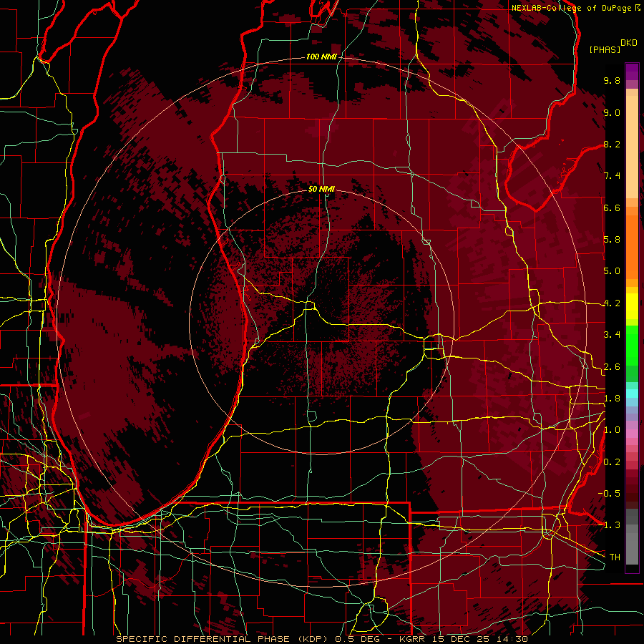Pick the purple segment atop the color bar

click(x=632, y=72)
